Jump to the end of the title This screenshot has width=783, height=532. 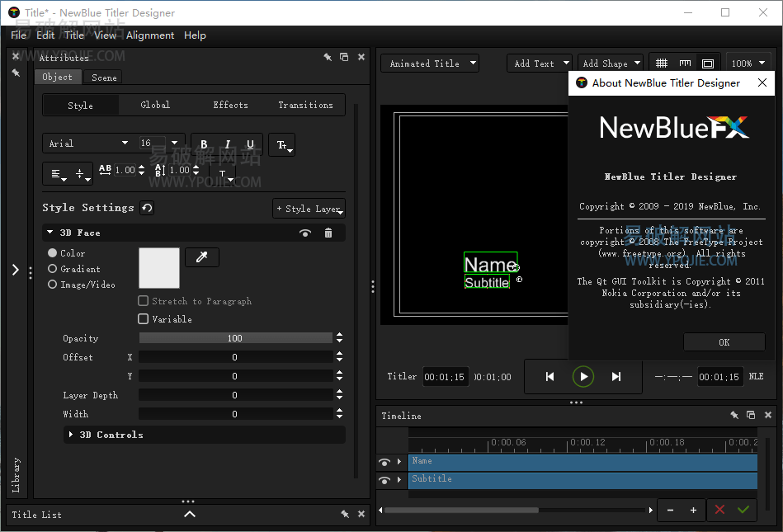click(616, 377)
